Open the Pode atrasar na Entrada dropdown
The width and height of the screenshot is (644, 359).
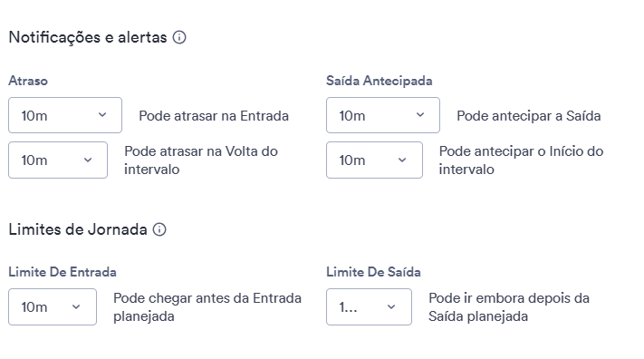[x=65, y=115]
